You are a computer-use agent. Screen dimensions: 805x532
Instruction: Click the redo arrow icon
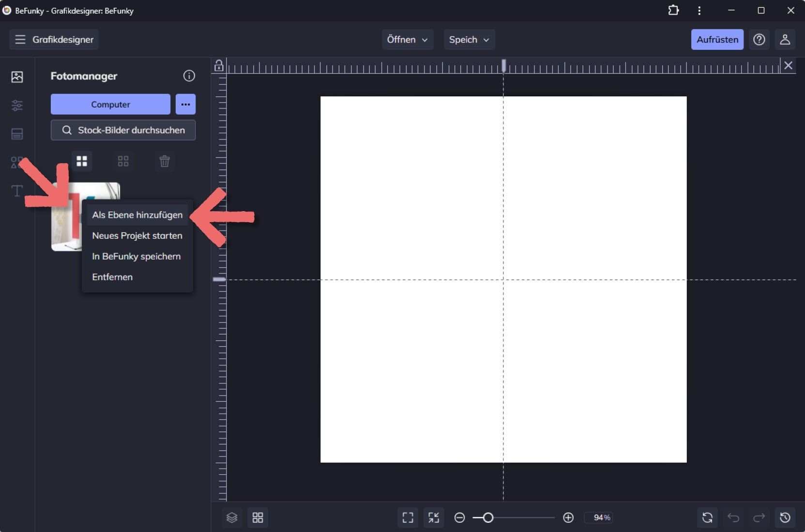759,517
